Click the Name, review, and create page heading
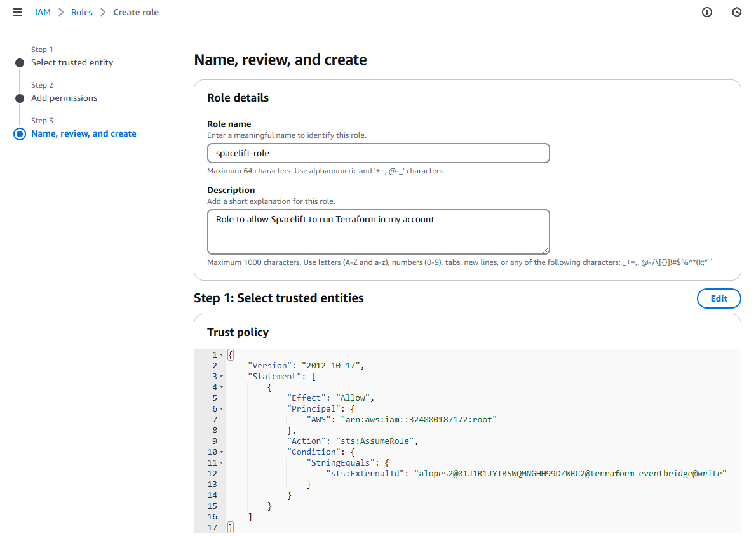Image resolution: width=756 pixels, height=536 pixels. pyautogui.click(x=280, y=60)
